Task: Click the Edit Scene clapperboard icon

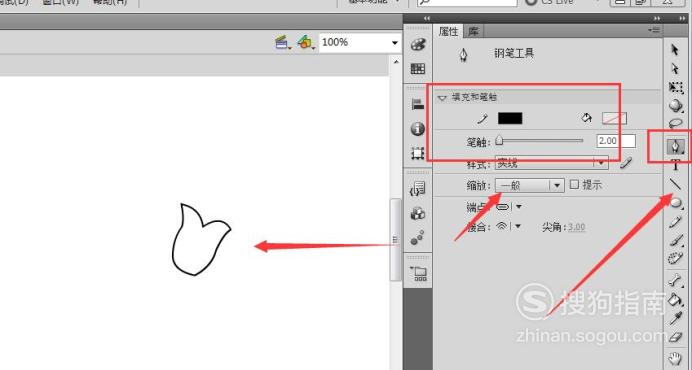Action: pos(282,42)
